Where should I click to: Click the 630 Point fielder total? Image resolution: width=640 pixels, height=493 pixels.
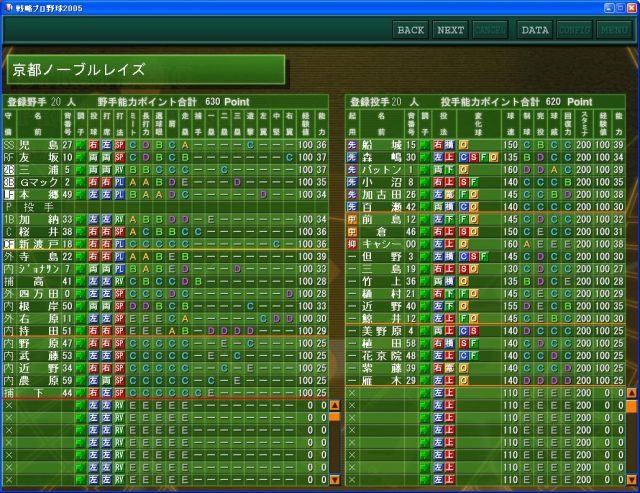pyautogui.click(x=227, y=102)
